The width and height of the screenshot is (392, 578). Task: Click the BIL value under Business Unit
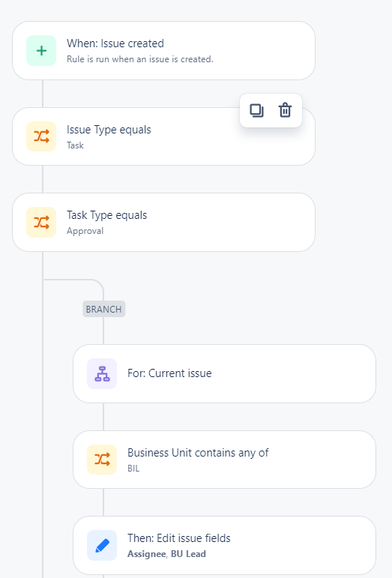(x=133, y=468)
